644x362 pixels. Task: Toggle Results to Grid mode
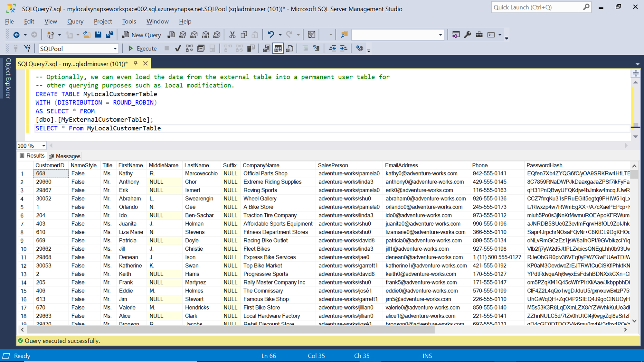[278, 49]
